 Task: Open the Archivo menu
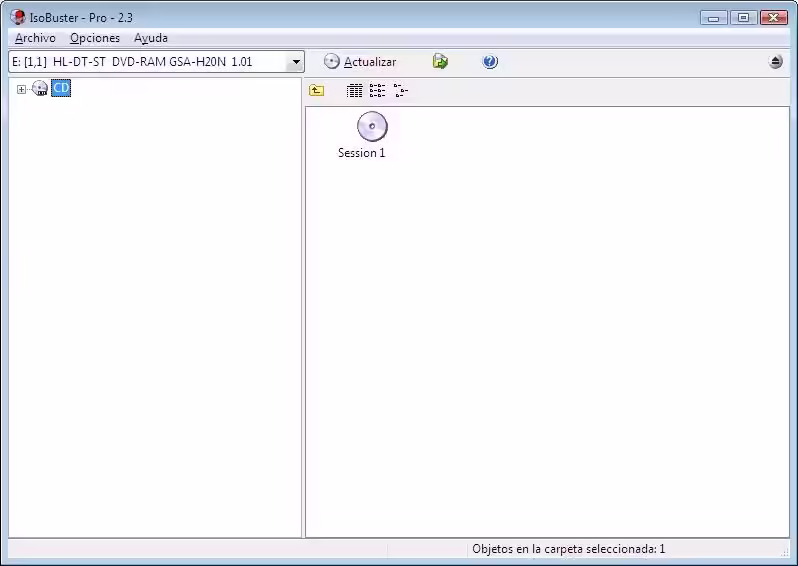click(x=35, y=38)
